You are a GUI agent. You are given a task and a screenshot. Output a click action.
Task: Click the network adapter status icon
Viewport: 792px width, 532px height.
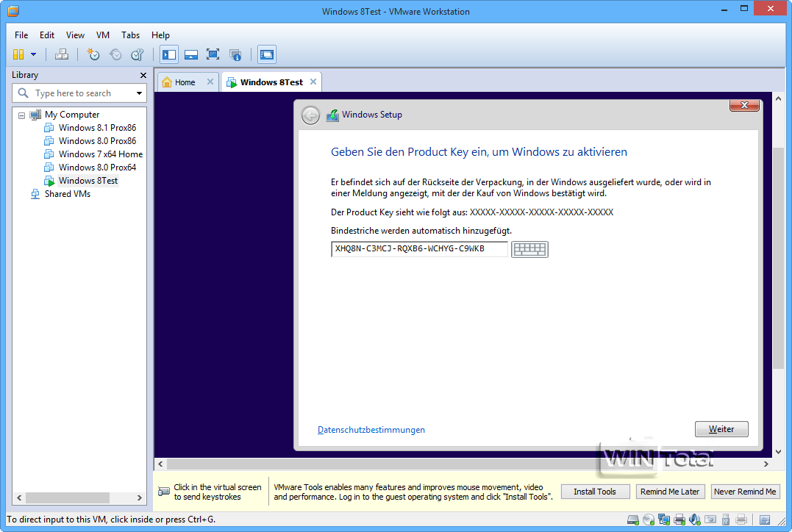pyautogui.click(x=664, y=520)
